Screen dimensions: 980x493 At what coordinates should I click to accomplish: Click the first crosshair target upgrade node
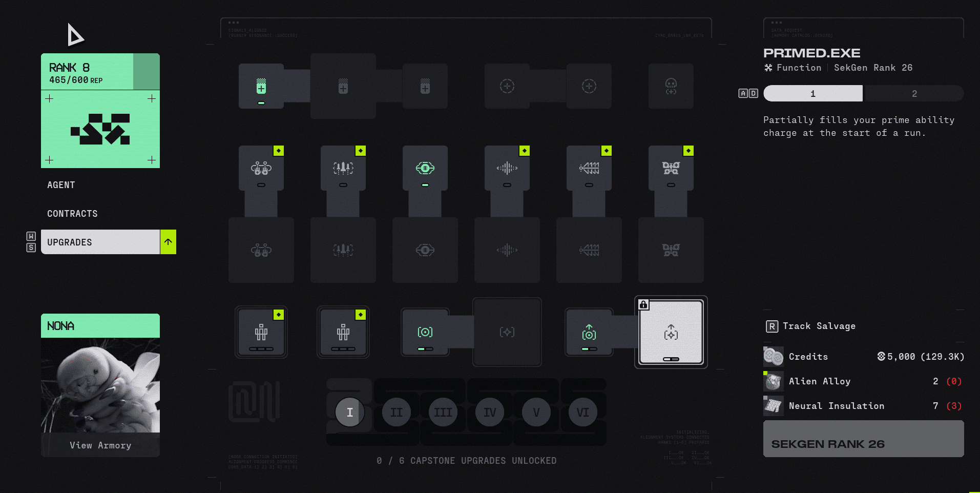[x=507, y=86]
